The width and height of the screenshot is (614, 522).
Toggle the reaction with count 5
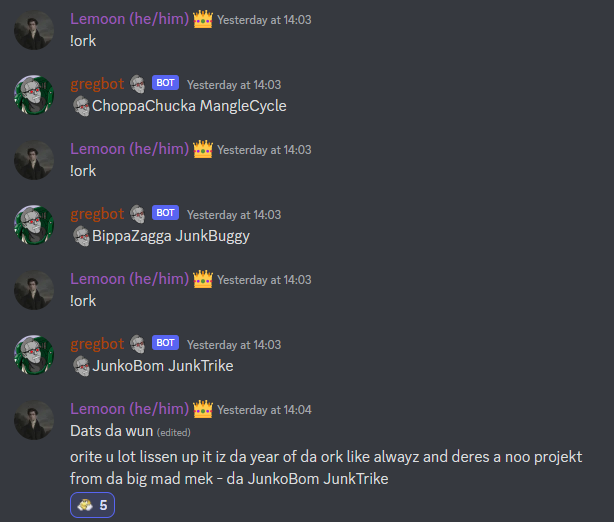tap(92, 505)
